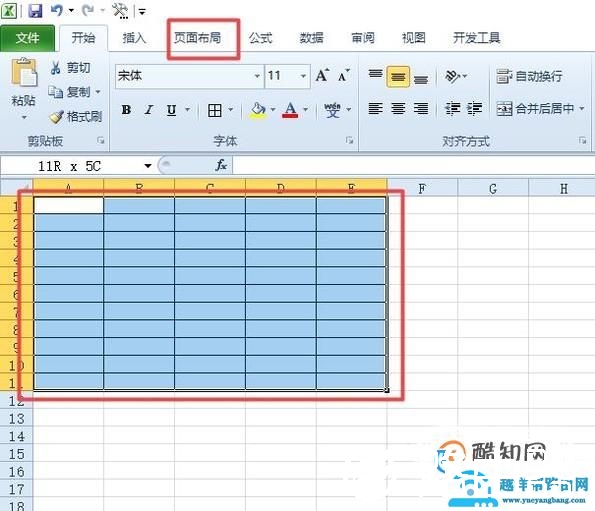Switch to the 公式 (Formulas) tab
Image resolution: width=595 pixels, height=511 pixels.
(260, 38)
